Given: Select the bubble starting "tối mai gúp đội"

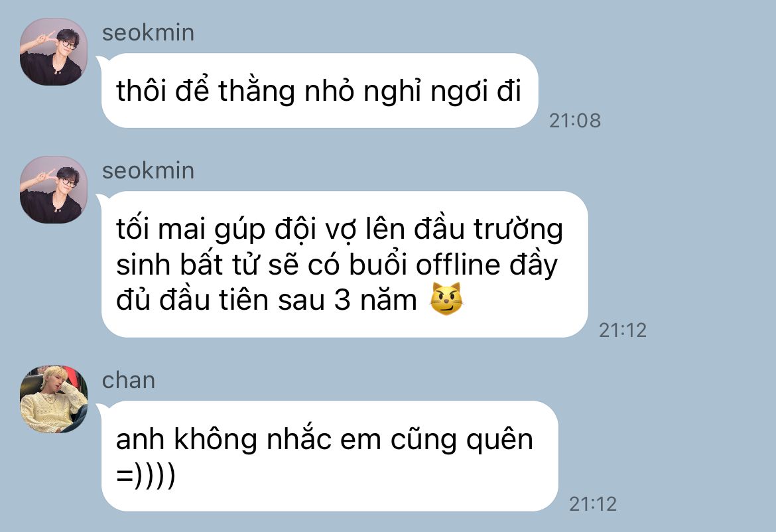Looking at the screenshot, I should (x=344, y=264).
